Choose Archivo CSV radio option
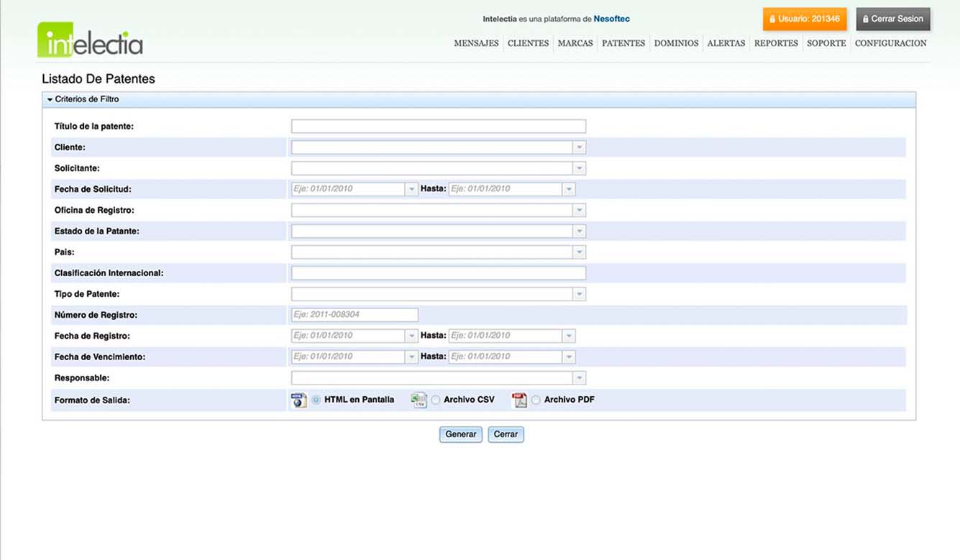Image resolution: width=960 pixels, height=560 pixels. (x=436, y=400)
